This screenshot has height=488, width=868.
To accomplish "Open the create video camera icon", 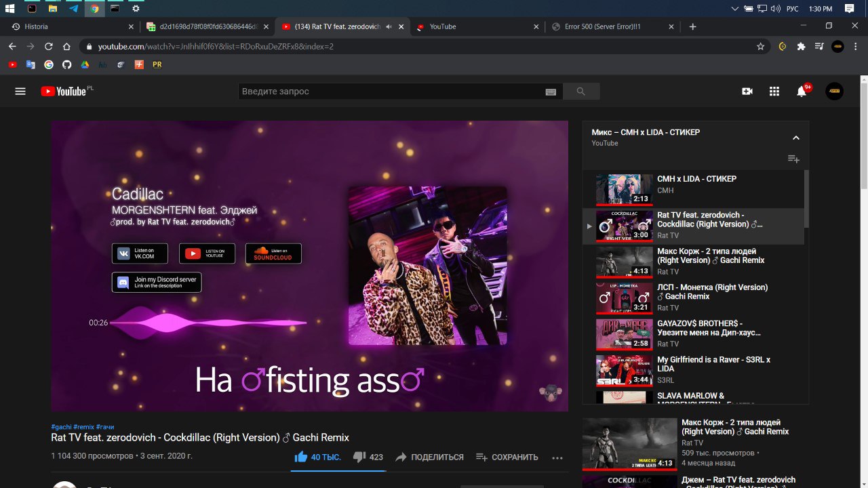I will pos(747,91).
